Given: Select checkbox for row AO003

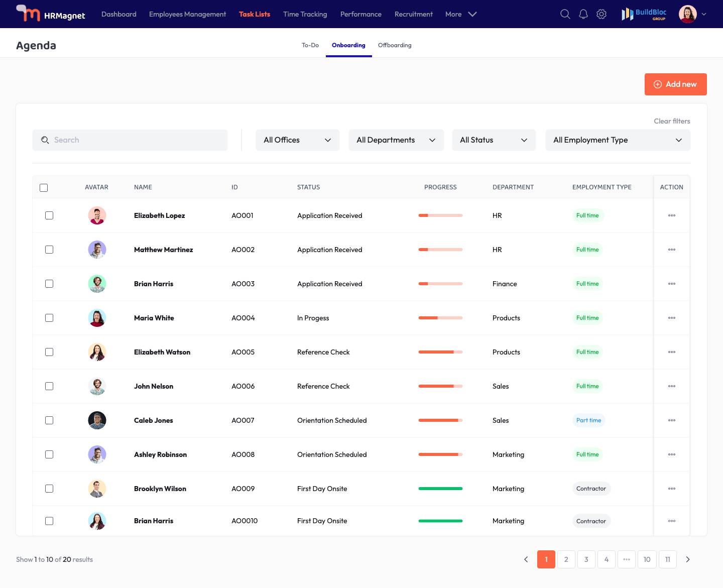Looking at the screenshot, I should (49, 284).
